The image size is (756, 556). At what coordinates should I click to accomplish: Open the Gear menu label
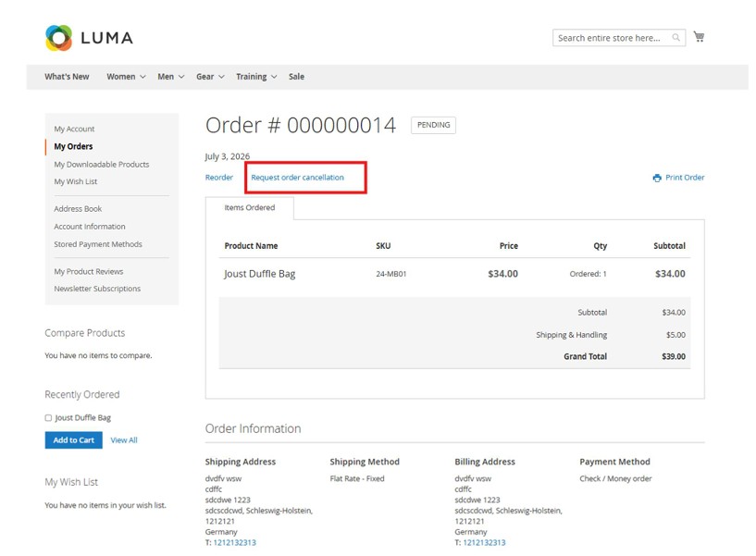204,77
